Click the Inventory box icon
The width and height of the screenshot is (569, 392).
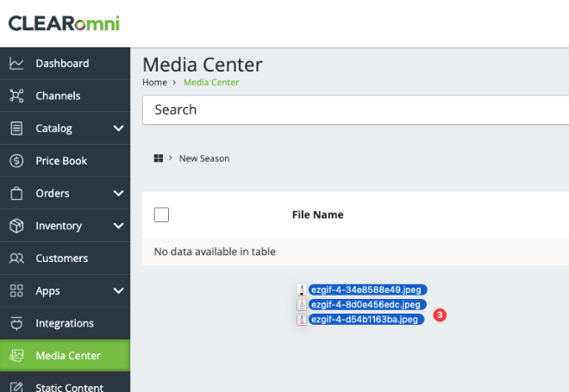16,226
